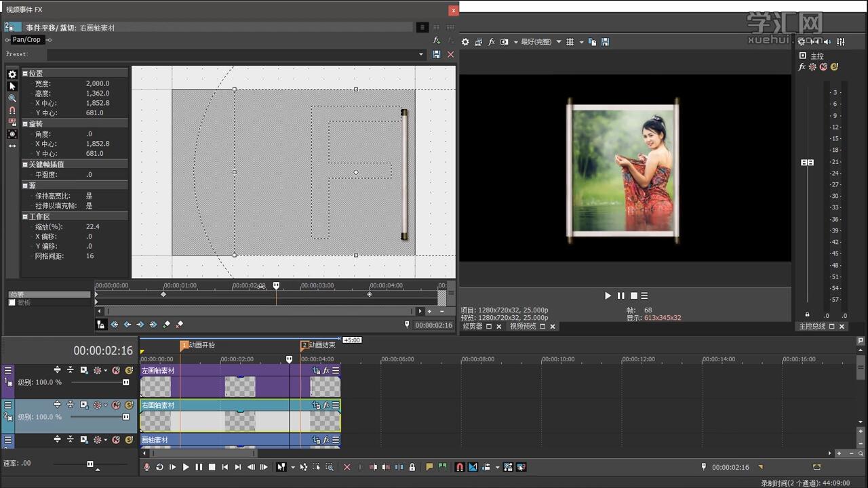Adjust the 速率 playback rate slider
The height and width of the screenshot is (488, 868).
(x=90, y=464)
